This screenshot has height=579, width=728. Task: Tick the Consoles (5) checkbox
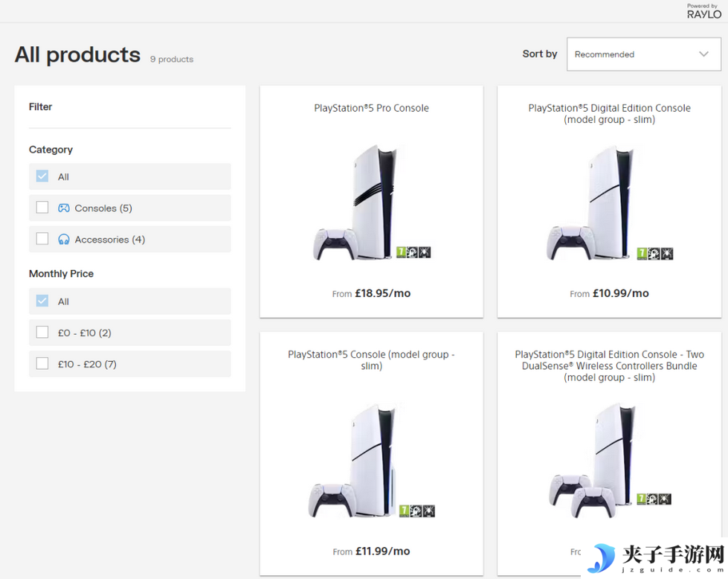tap(42, 207)
